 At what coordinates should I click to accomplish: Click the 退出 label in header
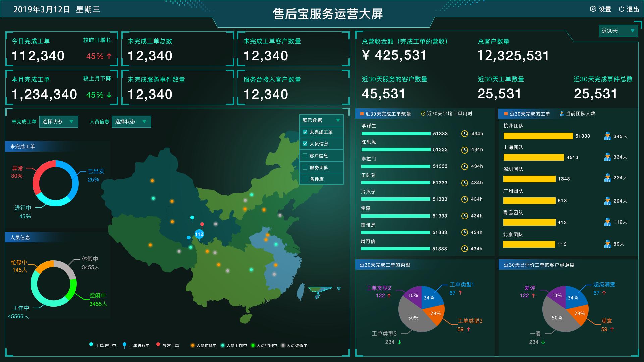pos(633,9)
